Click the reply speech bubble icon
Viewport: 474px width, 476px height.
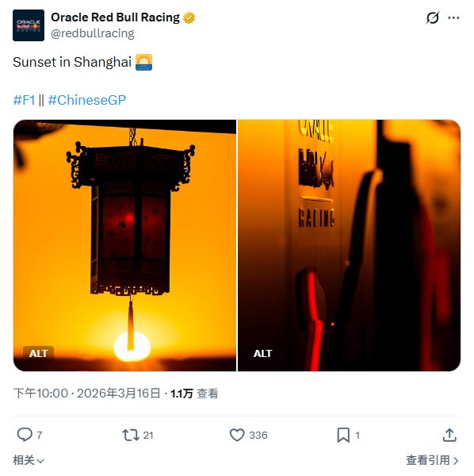point(25,435)
